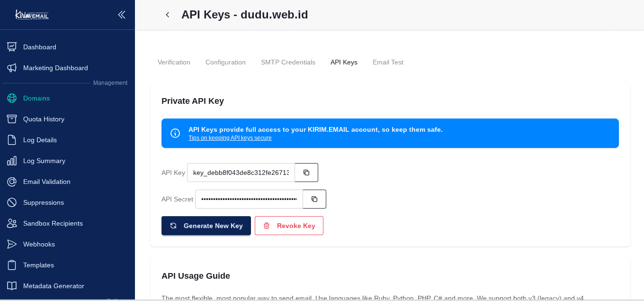Open Quota History via its sidebar icon
The image size is (644, 301).
(x=12, y=119)
